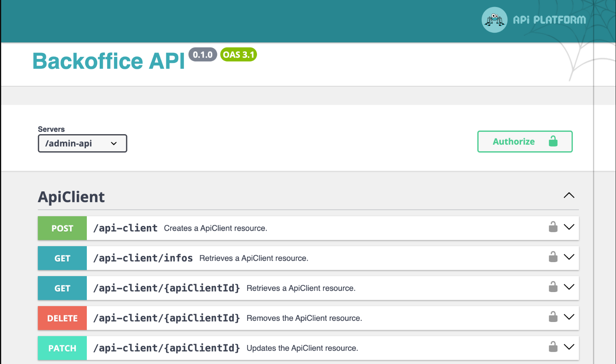Click the GET badge for /api-client/{apiClientId}
Viewport: 616px width, 364px height.
coord(62,288)
